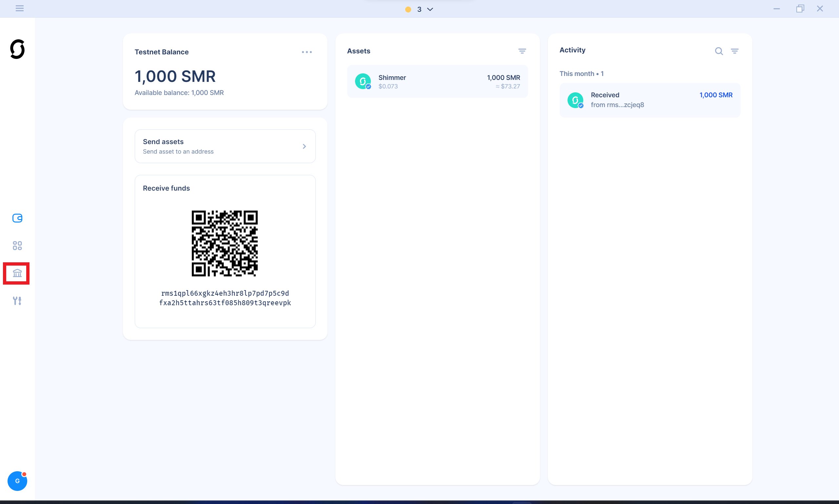The width and height of the screenshot is (839, 504).
Task: Click the rms1qpl66... wallet address text
Action: [225, 298]
